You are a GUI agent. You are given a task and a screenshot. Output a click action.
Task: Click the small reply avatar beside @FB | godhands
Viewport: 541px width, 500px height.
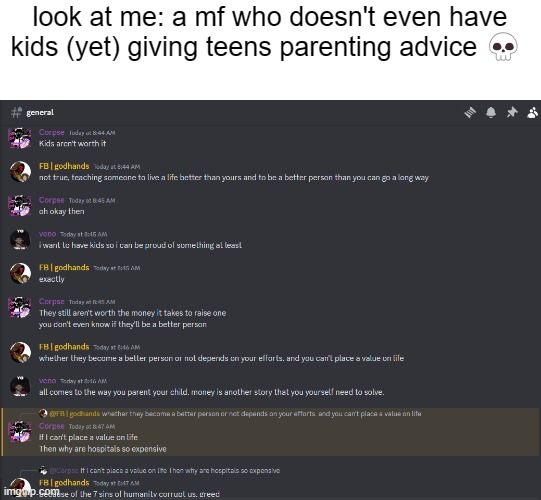coord(43,413)
